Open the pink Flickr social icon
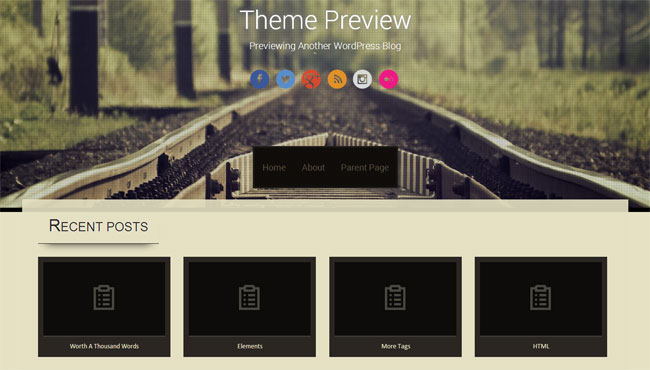 (388, 79)
